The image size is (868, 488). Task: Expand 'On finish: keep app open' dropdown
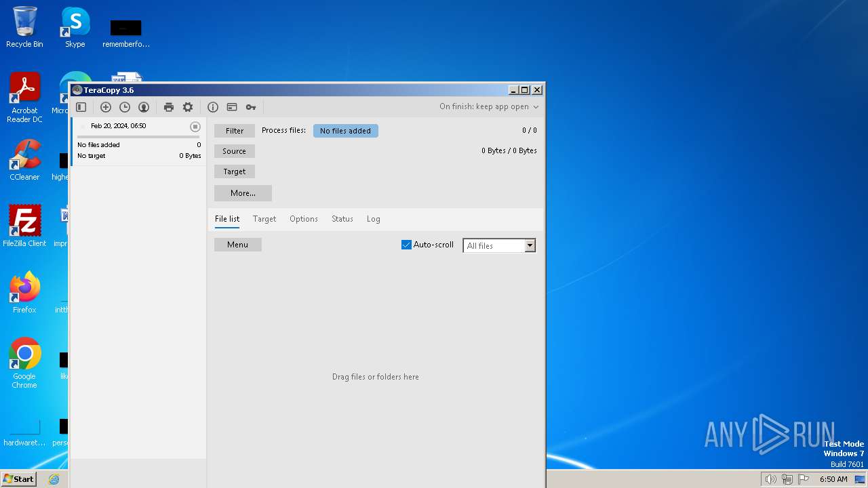pyautogui.click(x=489, y=106)
